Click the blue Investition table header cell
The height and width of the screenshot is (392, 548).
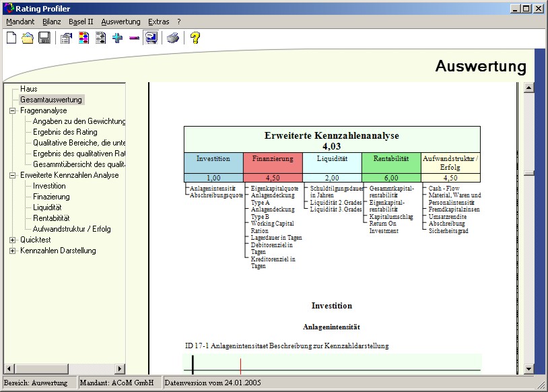tap(213, 162)
